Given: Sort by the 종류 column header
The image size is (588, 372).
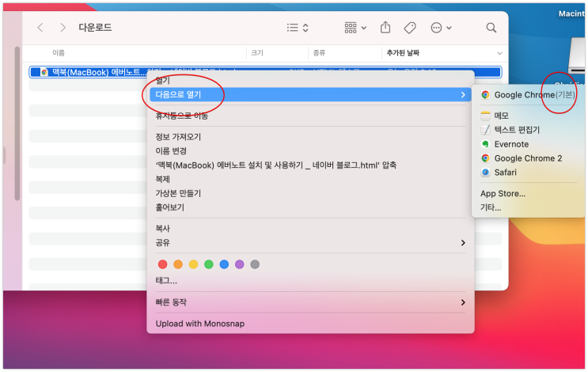Looking at the screenshot, I should pyautogui.click(x=319, y=53).
